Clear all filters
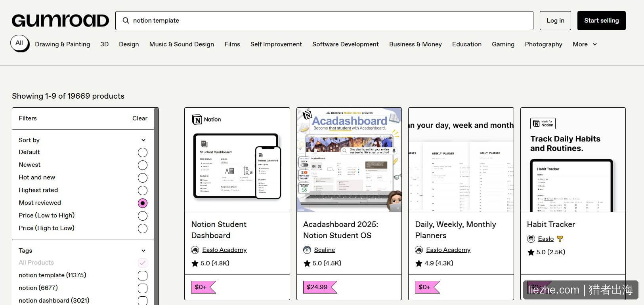Screen dimensions: 644x305 pyautogui.click(x=140, y=118)
